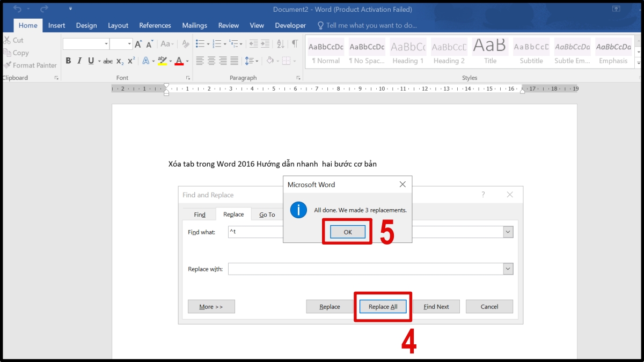This screenshot has height=362, width=644.
Task: Apply italic formatting
Action: pos(78,61)
